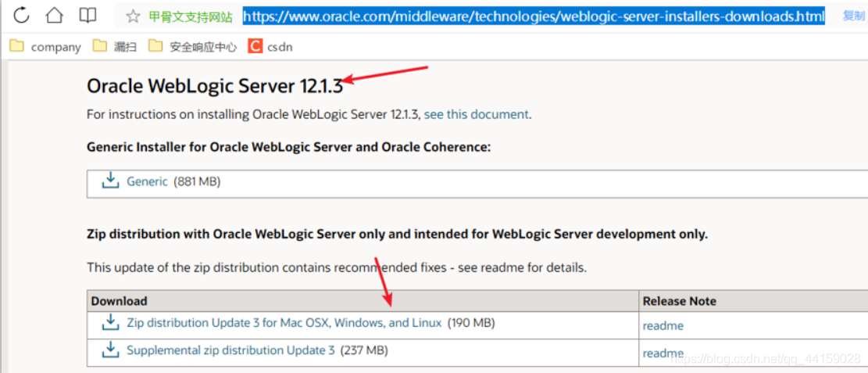Download the Generic installer link
868x373 pixels.
(147, 181)
